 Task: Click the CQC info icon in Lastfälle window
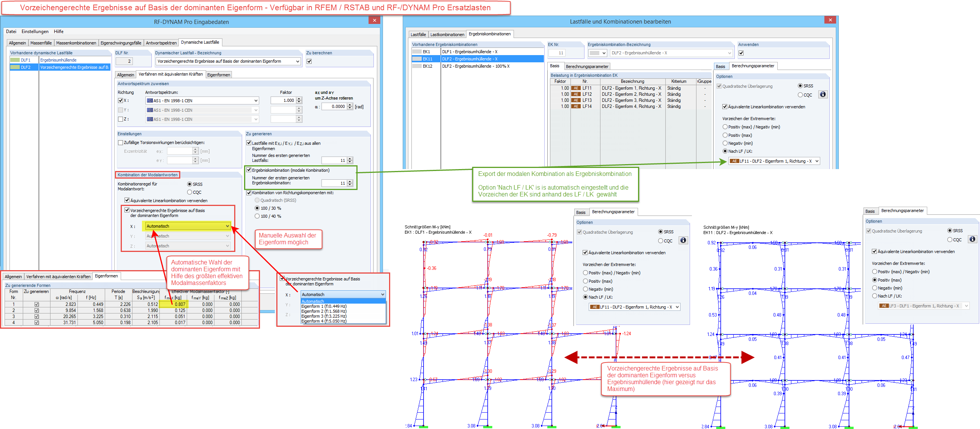822,95
